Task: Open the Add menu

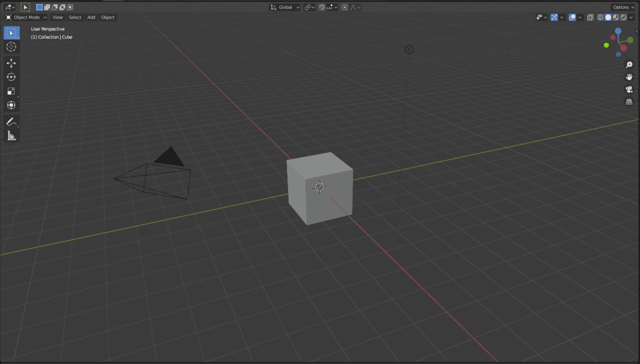Action: point(91,17)
